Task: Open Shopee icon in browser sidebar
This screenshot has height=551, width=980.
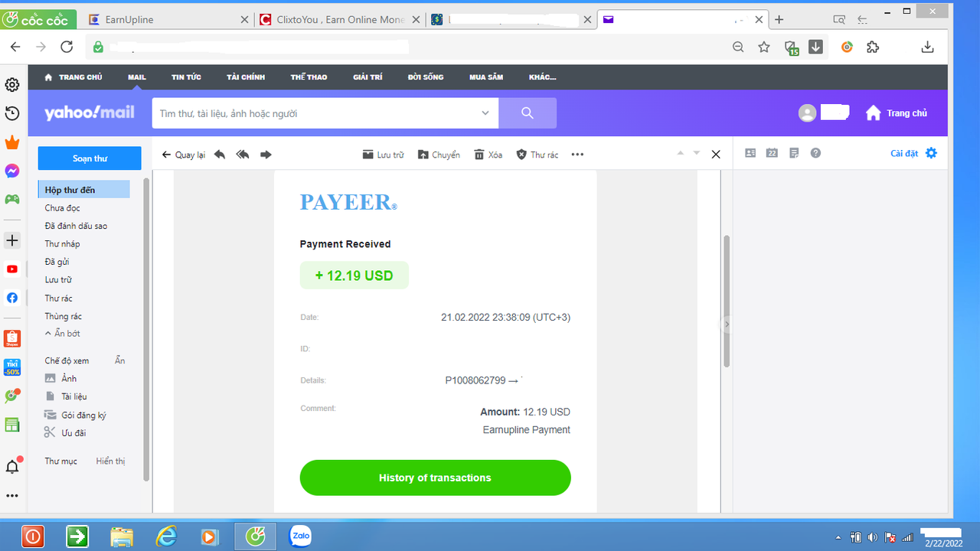Action: tap(12, 338)
